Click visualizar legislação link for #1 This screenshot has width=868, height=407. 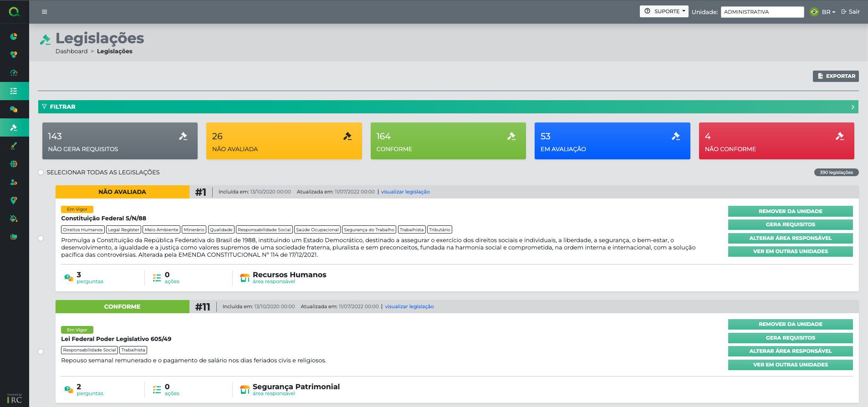pos(405,192)
